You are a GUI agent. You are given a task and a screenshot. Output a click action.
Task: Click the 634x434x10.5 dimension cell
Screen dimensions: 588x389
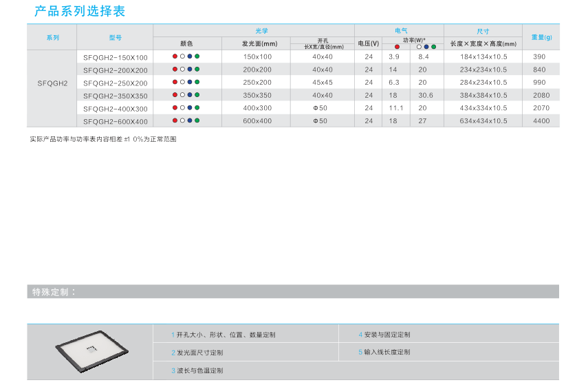pyautogui.click(x=483, y=121)
